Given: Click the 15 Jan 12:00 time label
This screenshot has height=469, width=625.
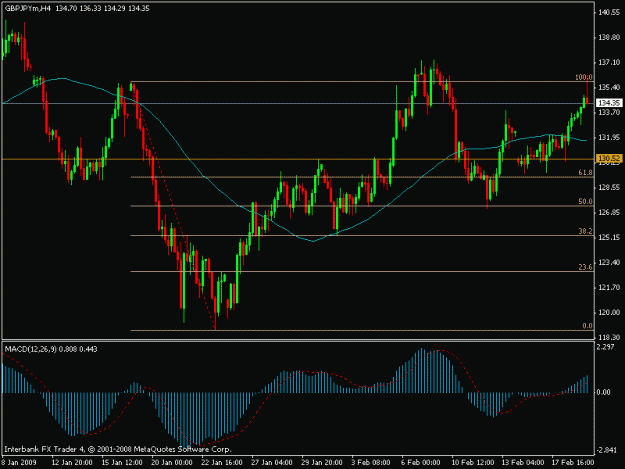Looking at the screenshot, I should (122, 463).
